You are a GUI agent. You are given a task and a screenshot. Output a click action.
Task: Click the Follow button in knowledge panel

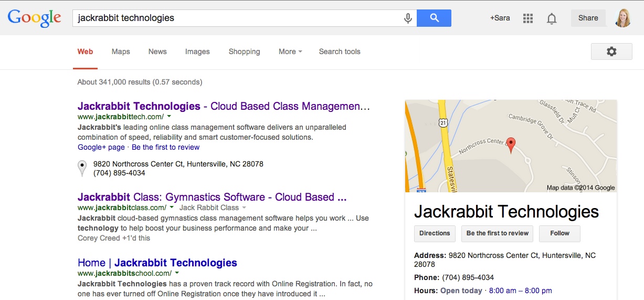click(559, 233)
